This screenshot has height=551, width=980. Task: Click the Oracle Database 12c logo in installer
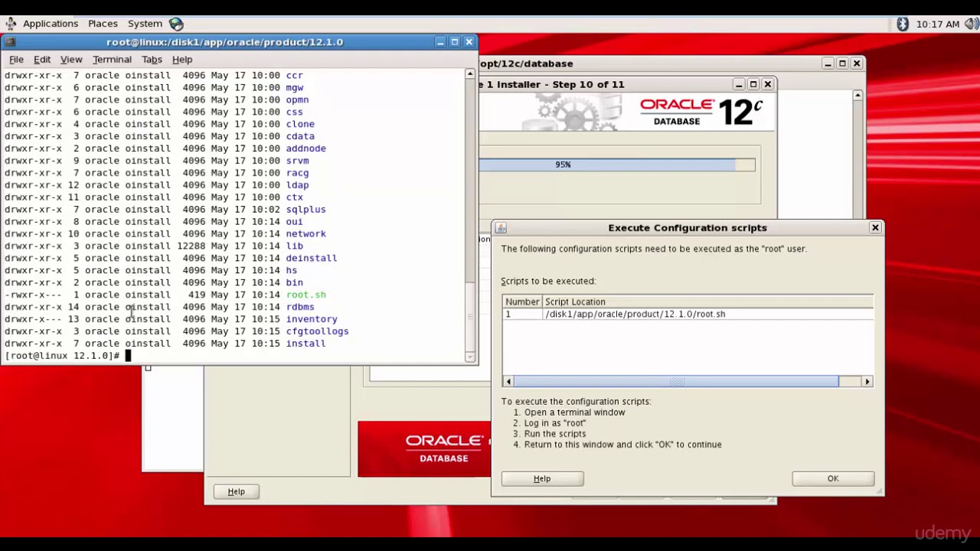pyautogui.click(x=701, y=112)
